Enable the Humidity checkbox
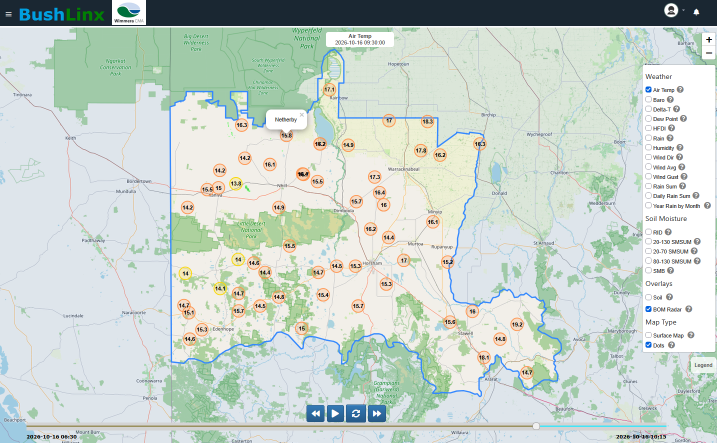 [648, 147]
